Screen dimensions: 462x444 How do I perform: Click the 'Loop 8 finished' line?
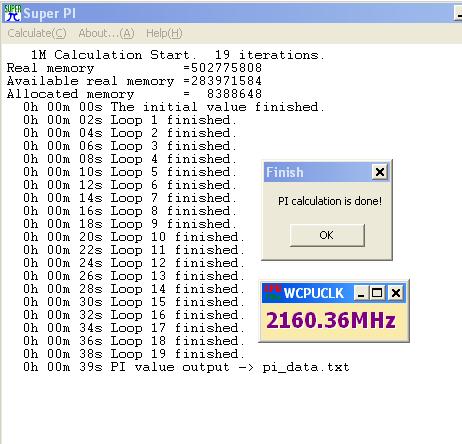(130, 211)
